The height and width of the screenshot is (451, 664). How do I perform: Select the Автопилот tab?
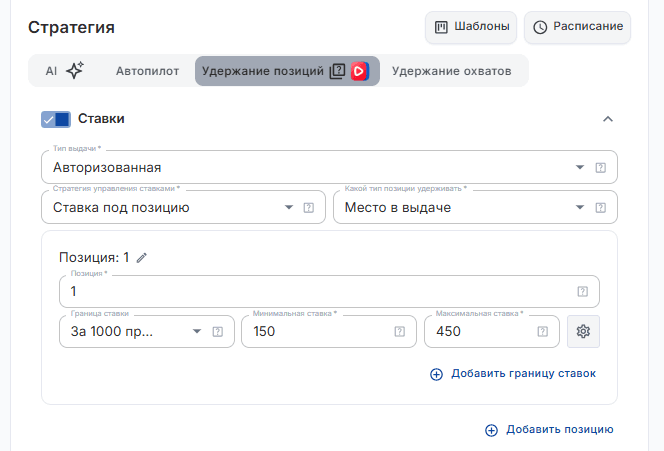coord(147,71)
